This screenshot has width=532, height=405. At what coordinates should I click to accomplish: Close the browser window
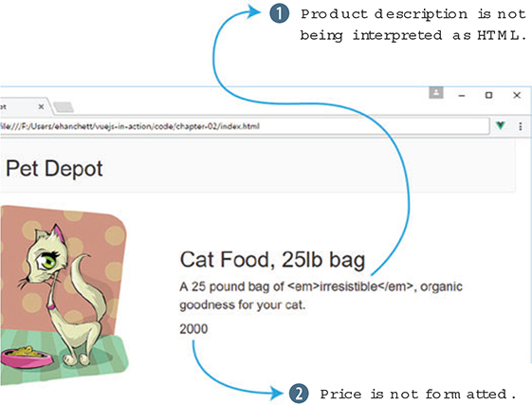(x=517, y=95)
